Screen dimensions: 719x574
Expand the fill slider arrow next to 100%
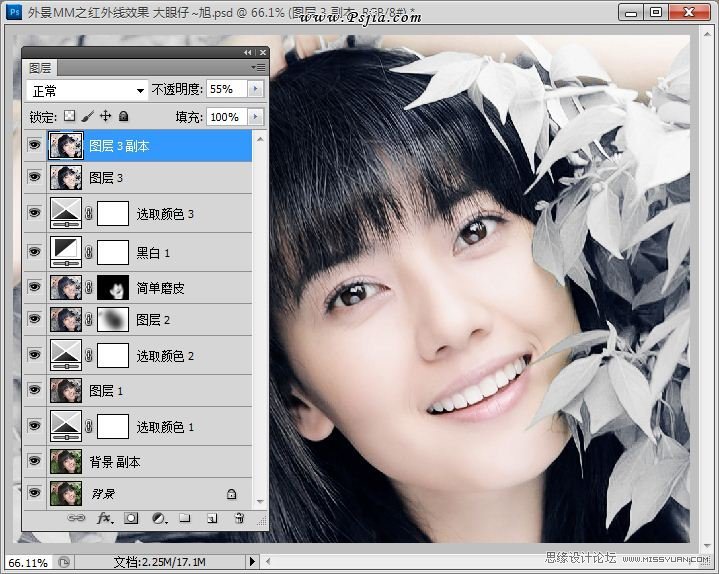coord(254,117)
